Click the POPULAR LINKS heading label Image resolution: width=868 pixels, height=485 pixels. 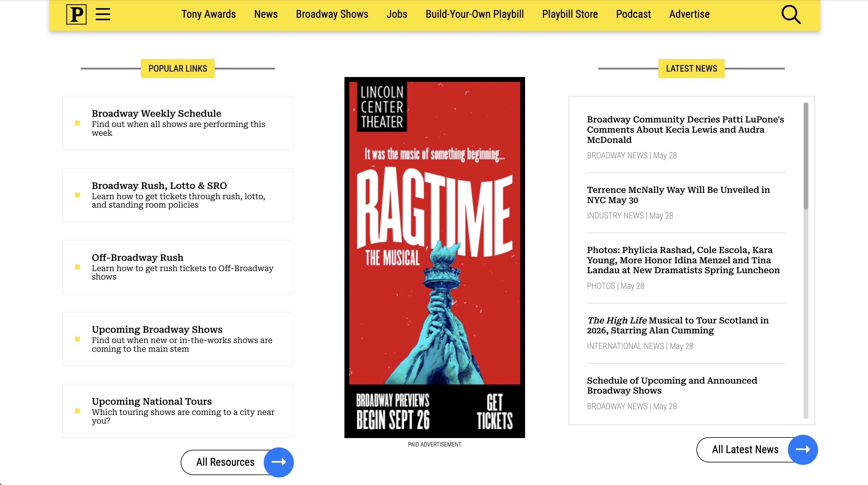(178, 68)
